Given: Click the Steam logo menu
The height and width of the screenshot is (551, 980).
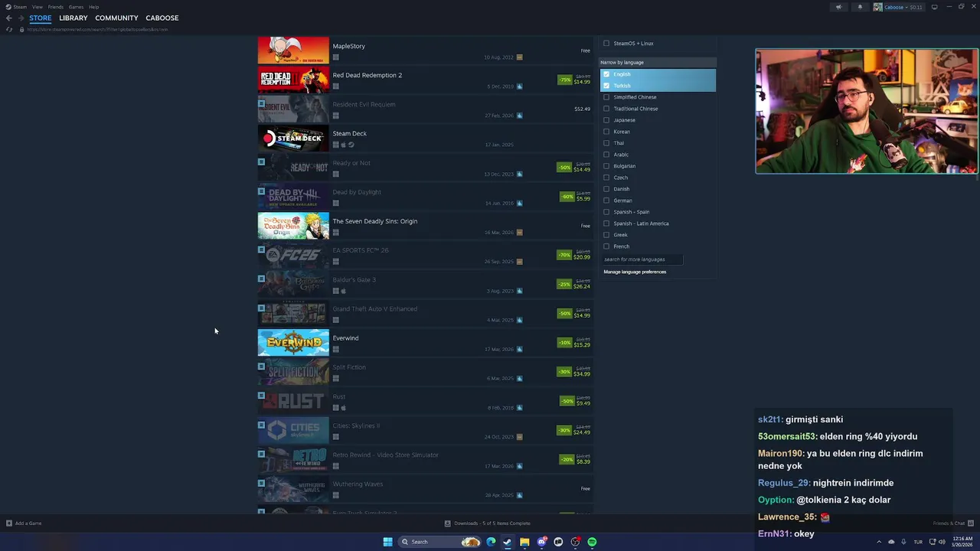Looking at the screenshot, I should coord(9,7).
